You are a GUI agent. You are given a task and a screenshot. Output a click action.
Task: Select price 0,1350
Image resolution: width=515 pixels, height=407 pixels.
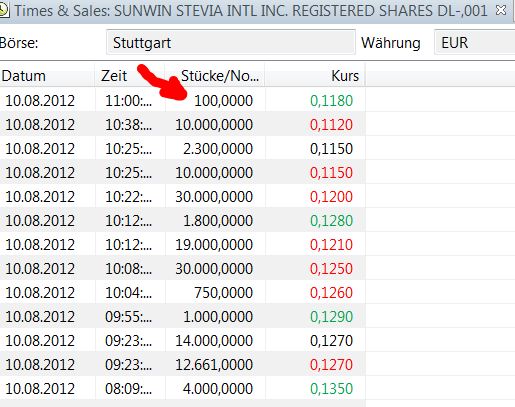point(331,389)
